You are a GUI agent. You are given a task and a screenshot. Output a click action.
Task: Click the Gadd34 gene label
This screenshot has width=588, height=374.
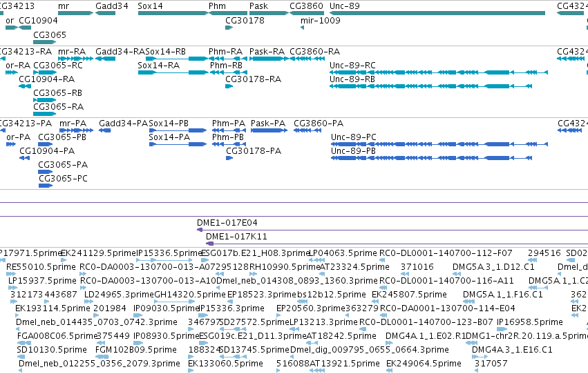[x=112, y=6]
